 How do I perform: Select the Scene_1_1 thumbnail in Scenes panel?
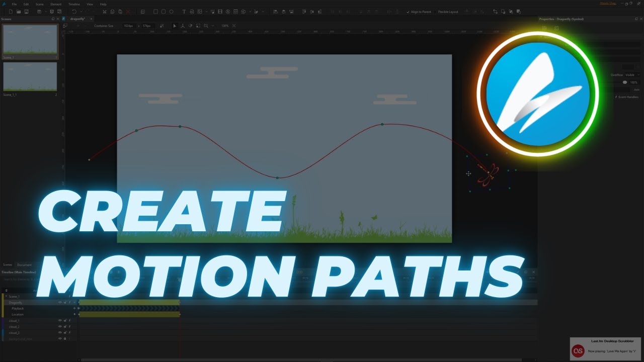tap(30, 76)
